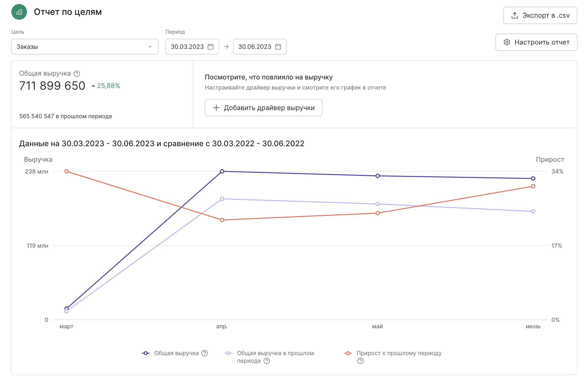Click June point on light purple line

coord(533,212)
